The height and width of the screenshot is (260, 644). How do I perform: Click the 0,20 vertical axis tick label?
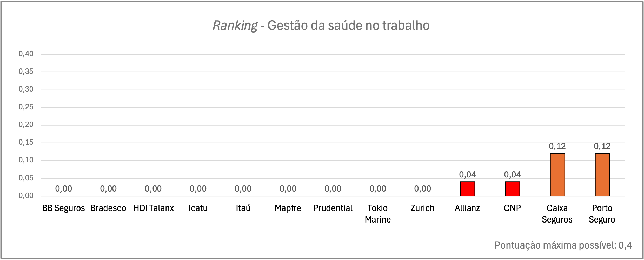coord(26,125)
